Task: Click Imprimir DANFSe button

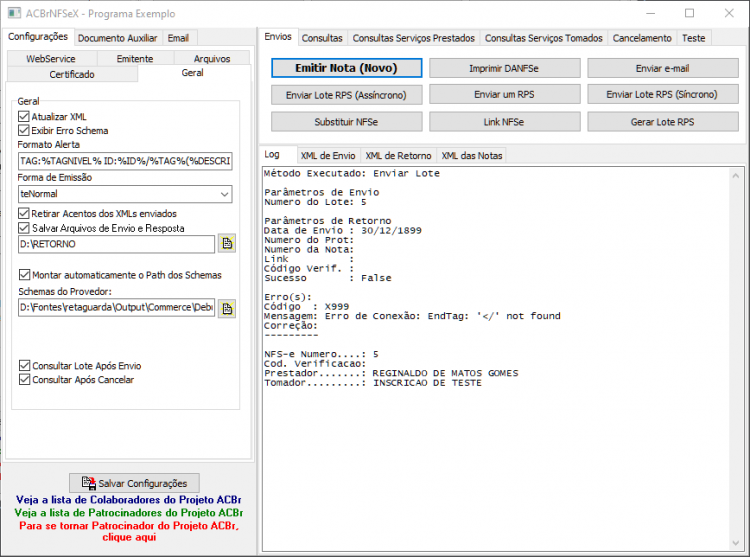Action: [x=504, y=68]
